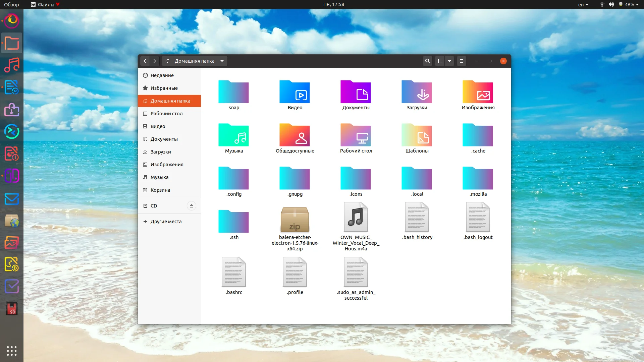Screen dimensions: 644x362
Task: Show applications grid in the dock
Action: (11, 351)
